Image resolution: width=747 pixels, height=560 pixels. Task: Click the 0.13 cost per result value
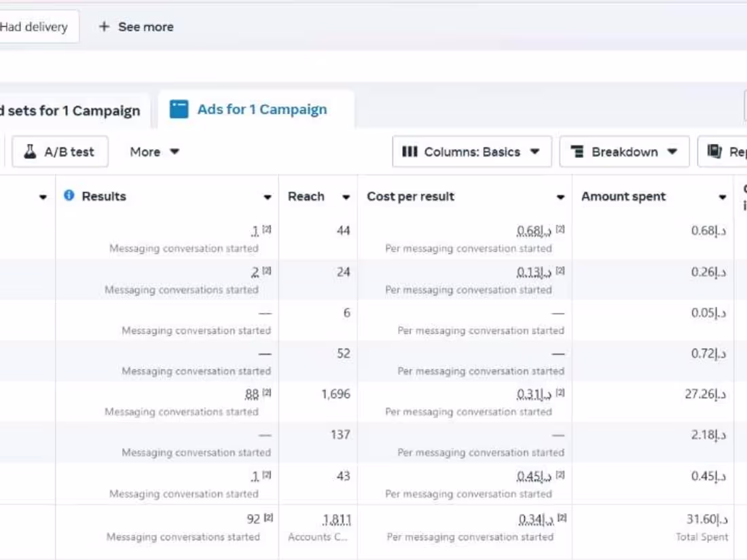click(x=534, y=272)
